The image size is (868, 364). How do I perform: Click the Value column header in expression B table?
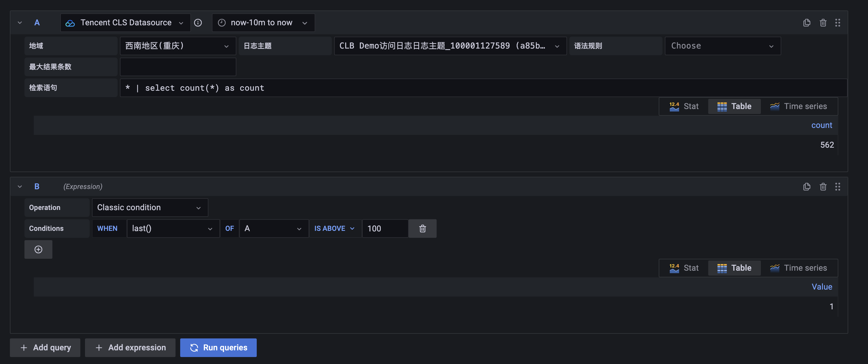(822, 287)
